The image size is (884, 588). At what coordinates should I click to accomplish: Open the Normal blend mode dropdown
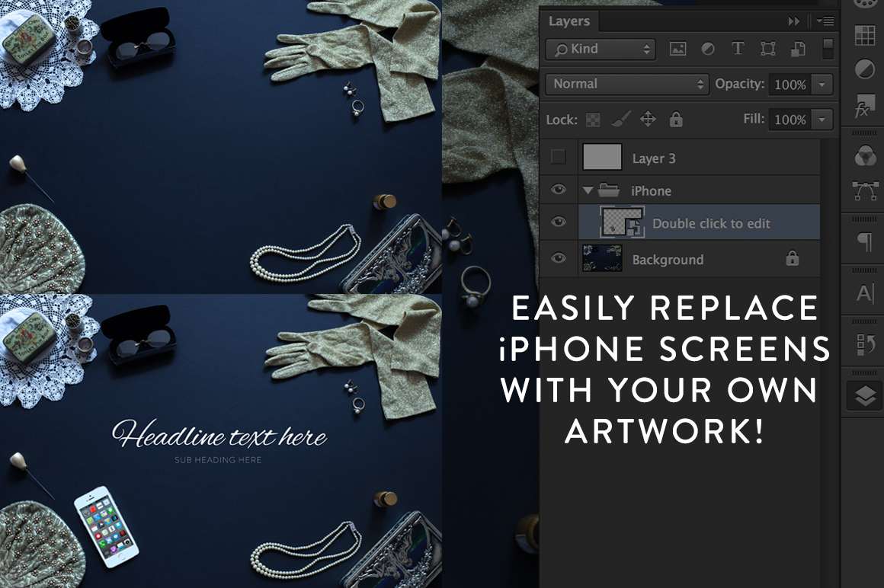coord(628,85)
